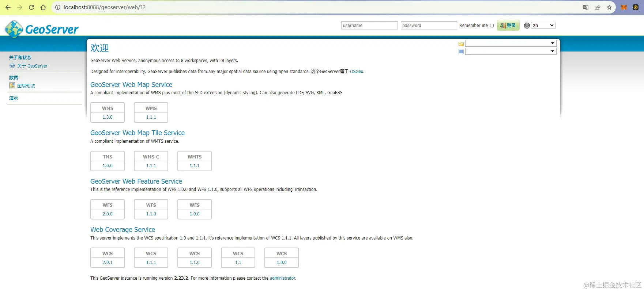Open 关于和状态 sidebar section

[x=20, y=58]
